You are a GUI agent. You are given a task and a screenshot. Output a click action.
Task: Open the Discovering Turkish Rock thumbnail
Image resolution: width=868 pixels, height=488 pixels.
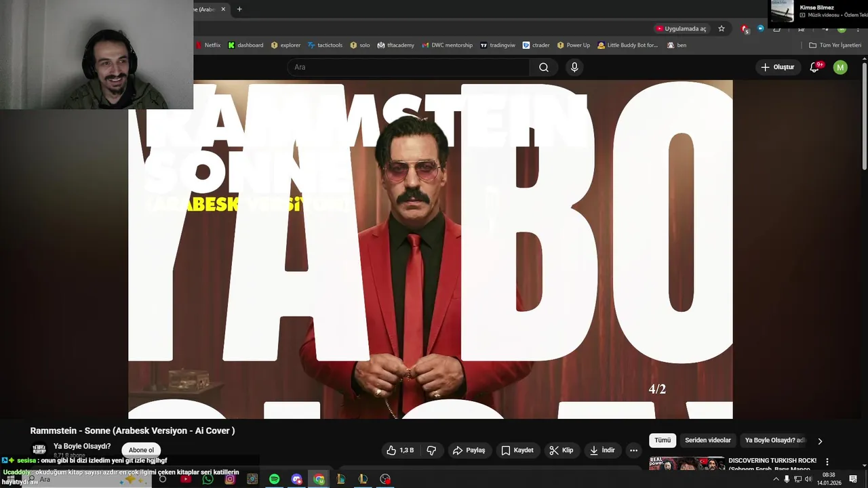(x=686, y=464)
